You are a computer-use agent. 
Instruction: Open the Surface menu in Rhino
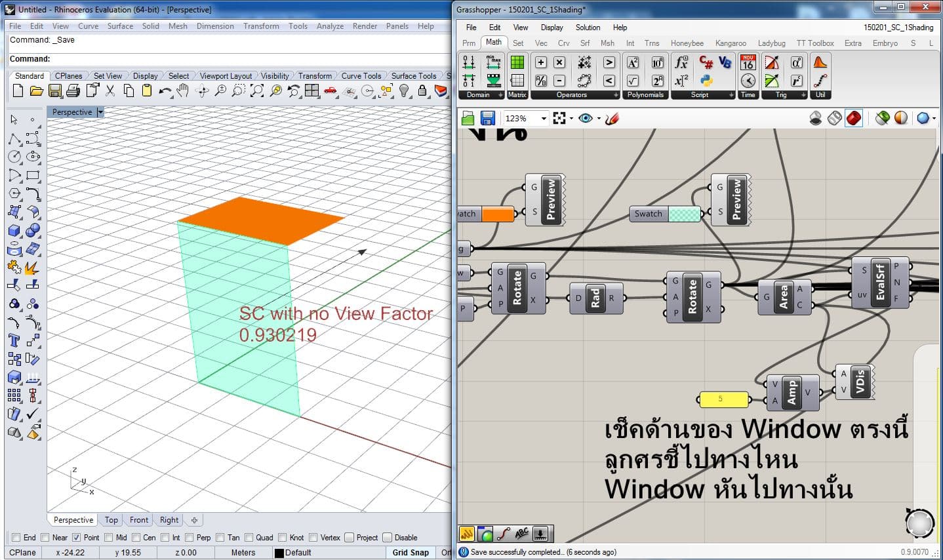tap(120, 26)
